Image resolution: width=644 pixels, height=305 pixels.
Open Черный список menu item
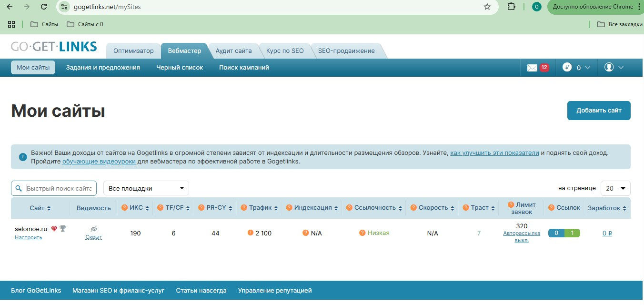point(180,68)
